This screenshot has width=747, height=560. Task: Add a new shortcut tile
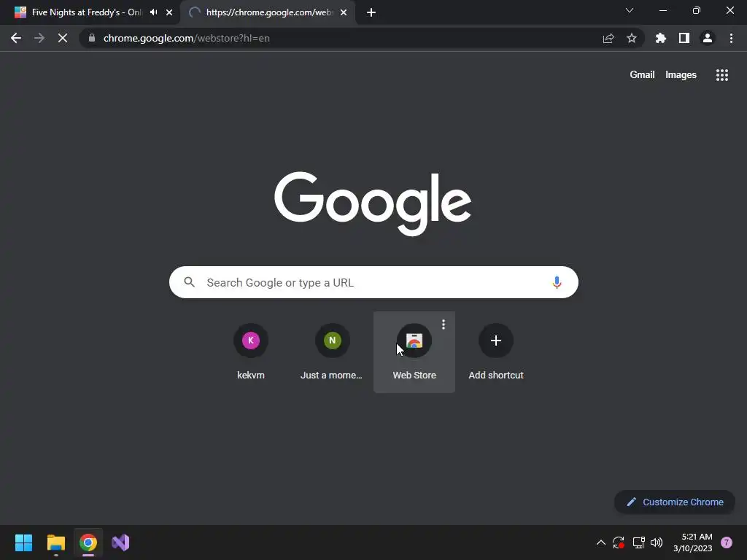496,352
